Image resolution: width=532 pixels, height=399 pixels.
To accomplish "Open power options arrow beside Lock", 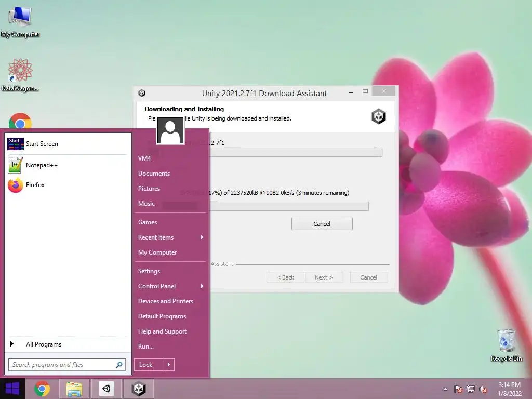I will coord(169,365).
